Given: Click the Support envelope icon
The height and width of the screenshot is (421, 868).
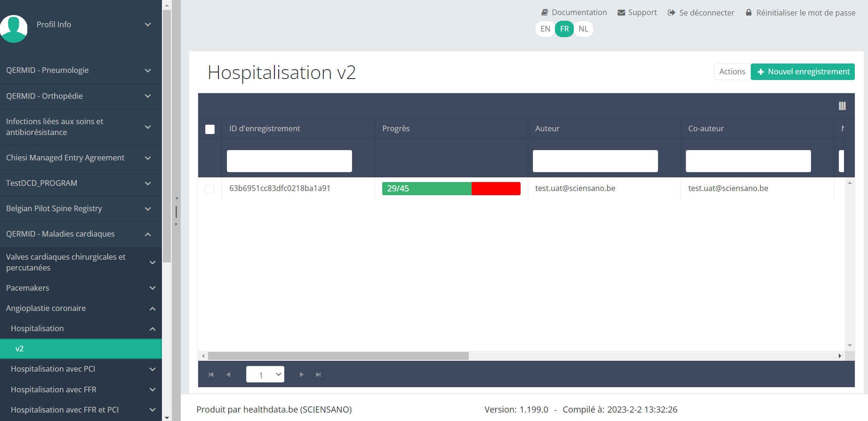Looking at the screenshot, I should pyautogui.click(x=621, y=13).
